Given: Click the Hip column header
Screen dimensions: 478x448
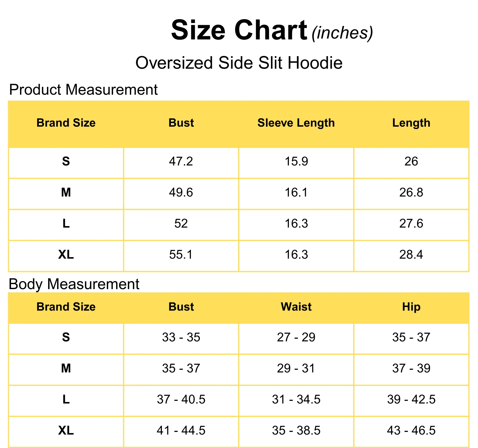Looking at the screenshot, I should (x=411, y=307).
